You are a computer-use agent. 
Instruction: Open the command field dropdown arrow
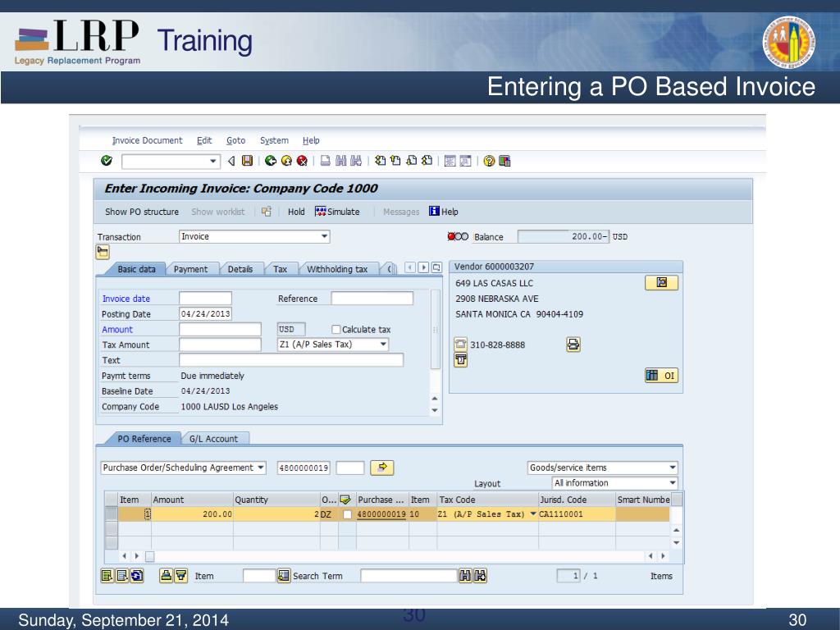213,162
